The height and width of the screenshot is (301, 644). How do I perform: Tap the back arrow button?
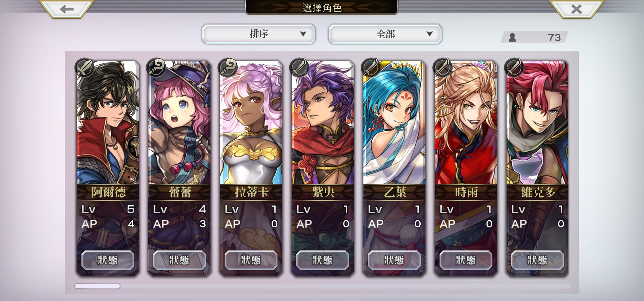tap(66, 9)
